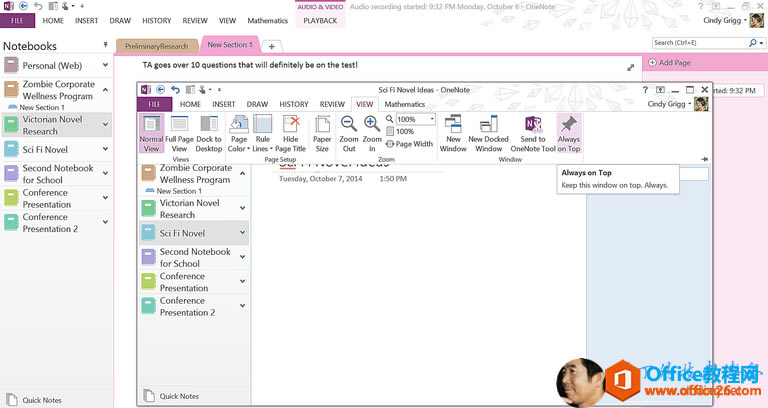Open Page Color options
This screenshot has height=408, width=768.
coord(239,134)
